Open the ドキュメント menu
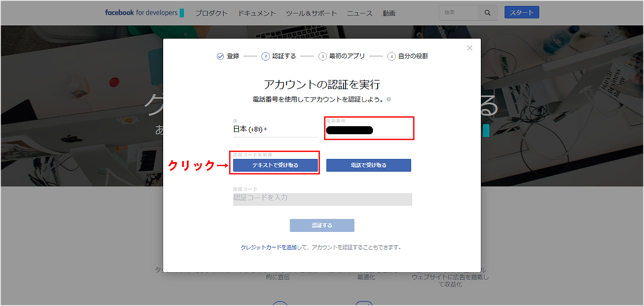The image size is (644, 306). [x=257, y=13]
